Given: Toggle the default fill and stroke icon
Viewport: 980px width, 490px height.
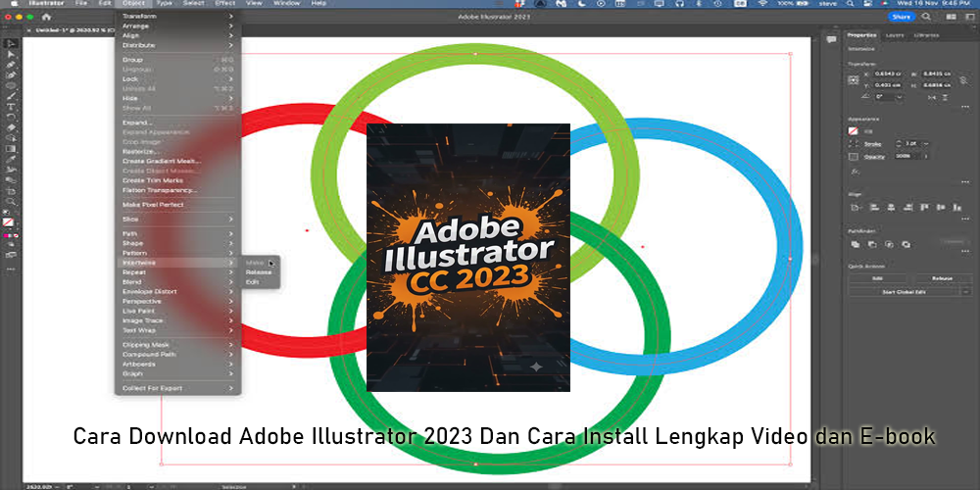Looking at the screenshot, I should [x=6, y=213].
